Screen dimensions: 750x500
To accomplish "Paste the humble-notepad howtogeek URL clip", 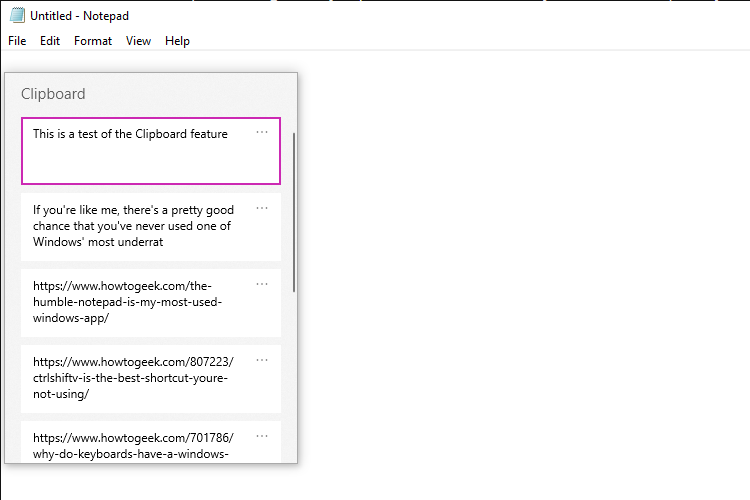I will click(x=151, y=303).
